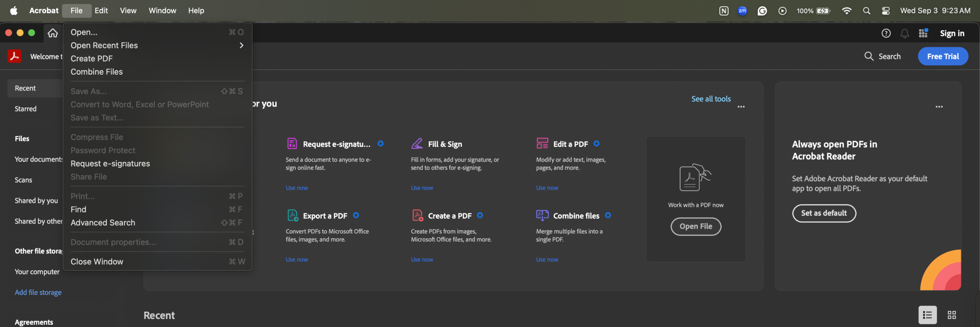The image size is (980, 327).
Task: Select Advanced Search in the File menu
Action: click(x=103, y=223)
